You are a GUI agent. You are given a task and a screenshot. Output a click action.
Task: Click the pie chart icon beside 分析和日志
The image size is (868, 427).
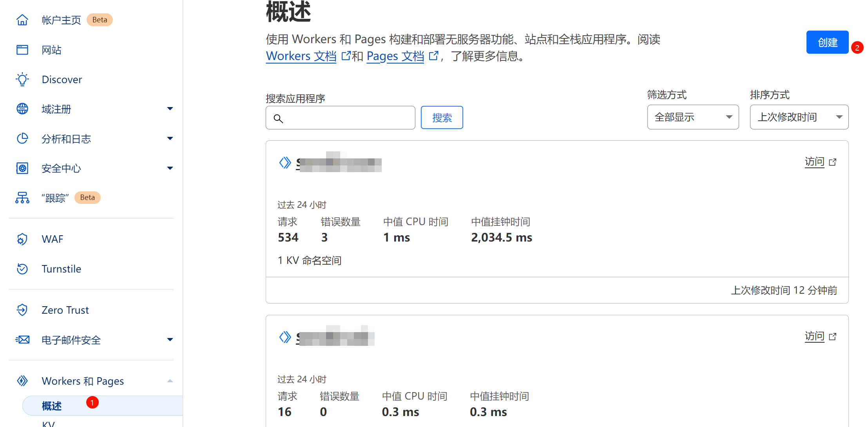click(x=22, y=138)
